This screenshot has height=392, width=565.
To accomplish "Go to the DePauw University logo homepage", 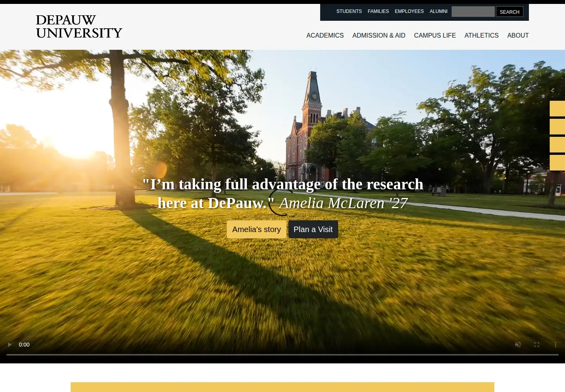I will (x=79, y=27).
